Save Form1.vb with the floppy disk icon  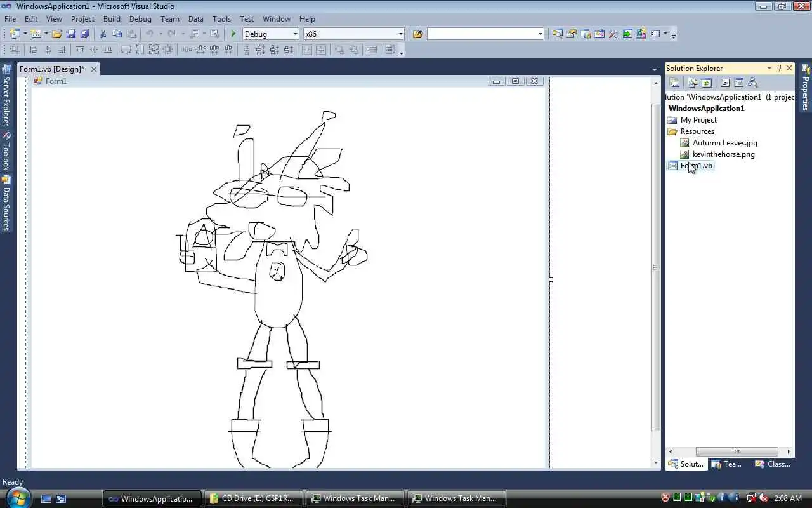click(71, 34)
